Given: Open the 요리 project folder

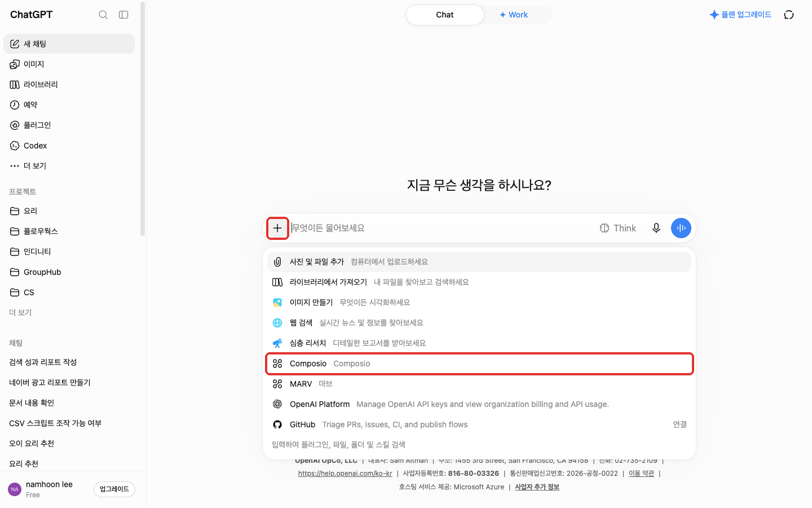Looking at the screenshot, I should pos(69,211).
